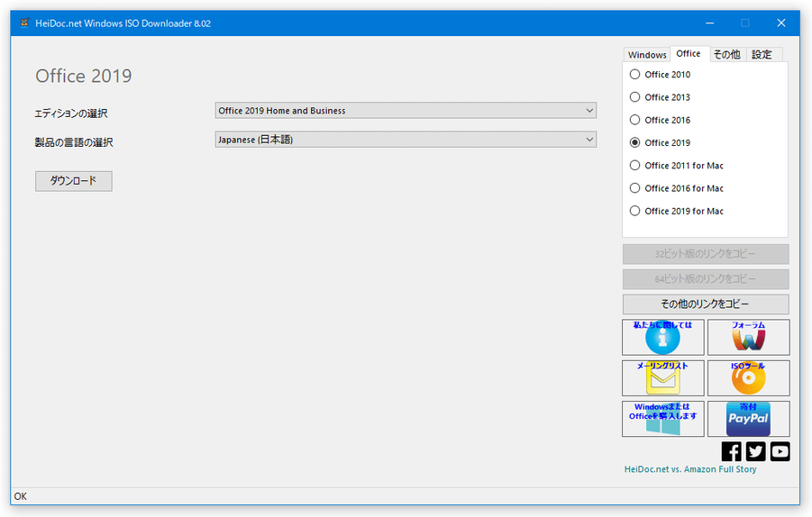Viewport: 812px width, 517px height.
Task: Switch to the Windows tab
Action: click(647, 55)
